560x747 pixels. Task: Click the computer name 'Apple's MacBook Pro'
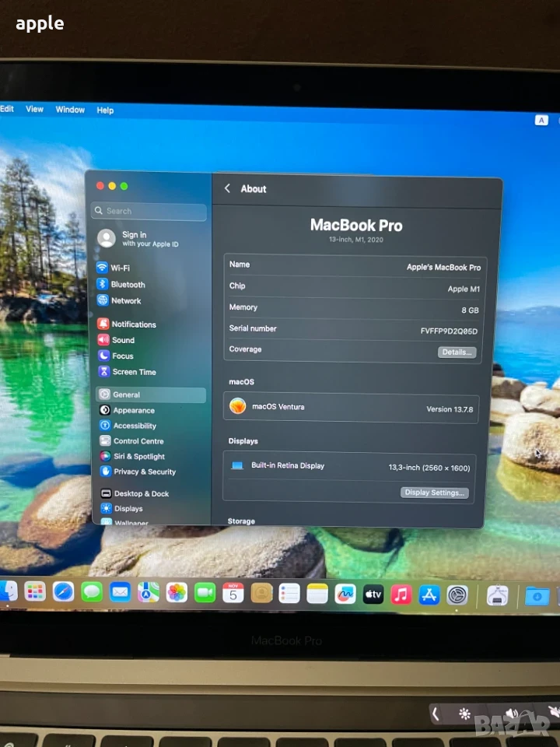443,267
